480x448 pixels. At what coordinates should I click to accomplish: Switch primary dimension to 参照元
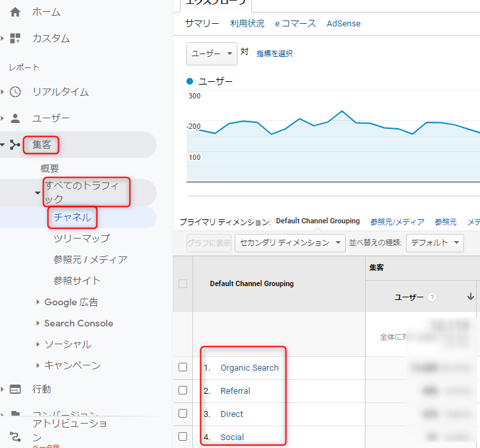click(446, 222)
